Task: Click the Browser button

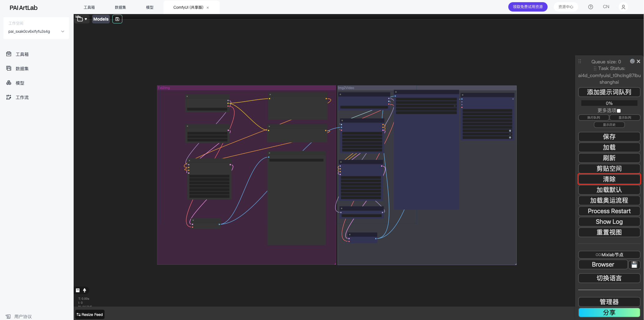Action: [x=603, y=265]
